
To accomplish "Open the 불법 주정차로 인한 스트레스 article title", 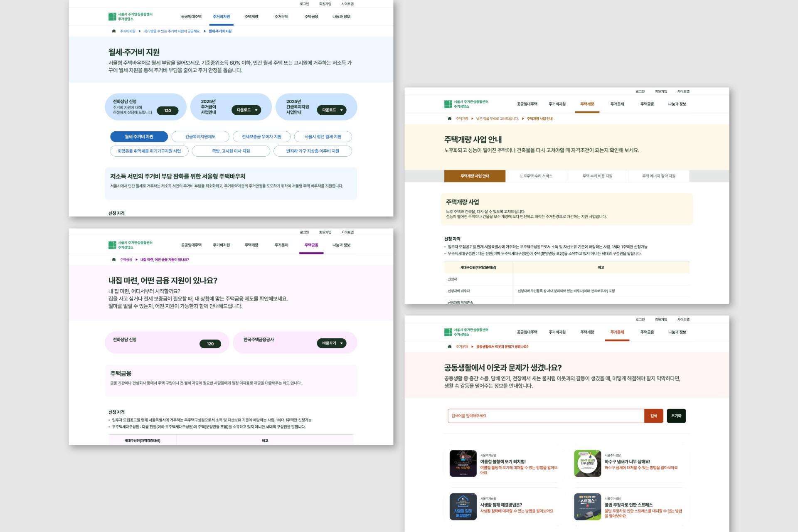I will (628, 505).
